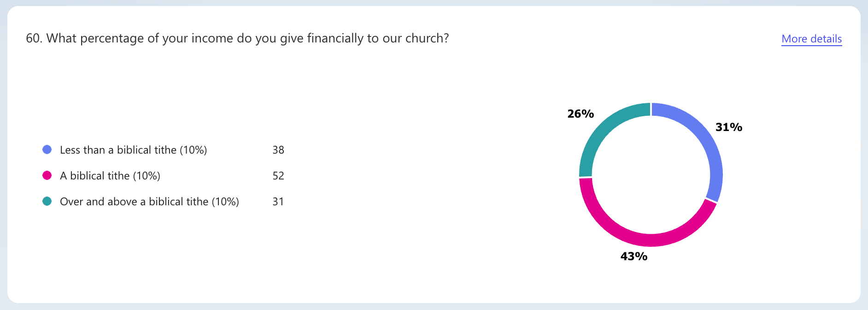
Task: Open the More details link
Action: [811, 39]
